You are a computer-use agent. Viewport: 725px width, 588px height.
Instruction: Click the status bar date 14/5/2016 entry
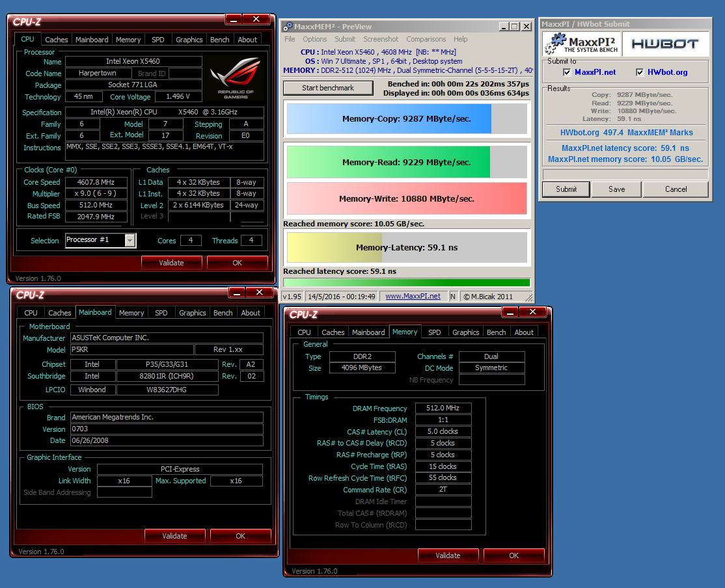coord(341,297)
